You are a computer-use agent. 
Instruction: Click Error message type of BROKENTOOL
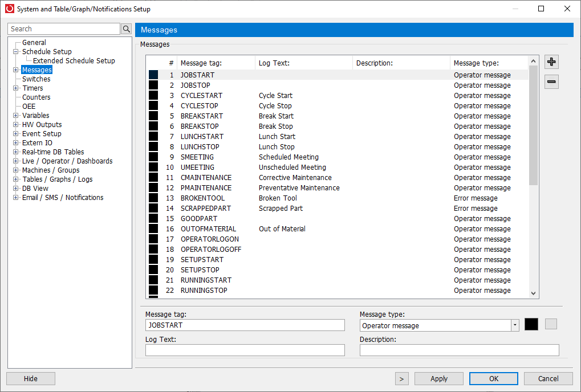476,198
